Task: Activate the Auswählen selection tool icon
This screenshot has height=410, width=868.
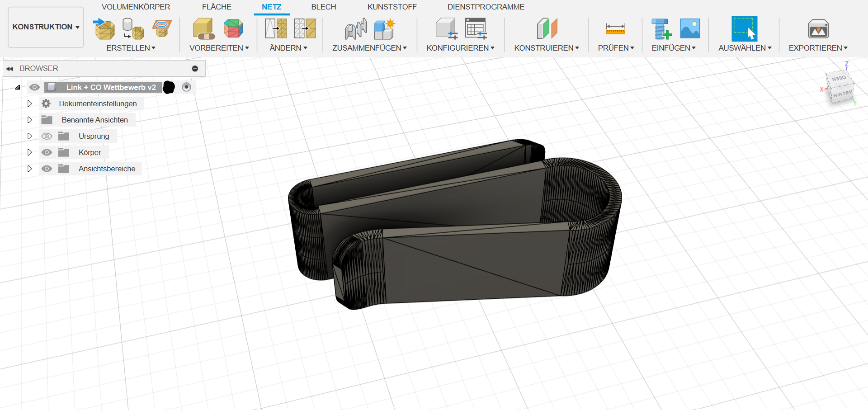Action: tap(744, 29)
